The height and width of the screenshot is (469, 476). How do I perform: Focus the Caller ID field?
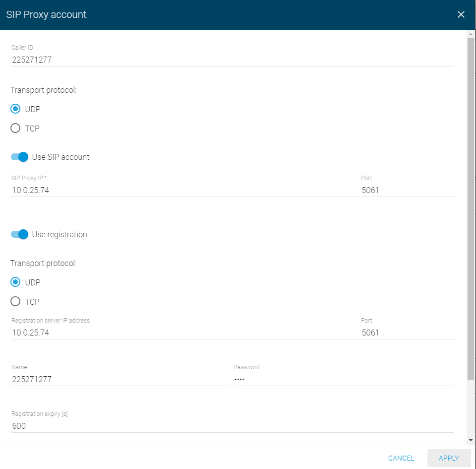pyautogui.click(x=232, y=60)
